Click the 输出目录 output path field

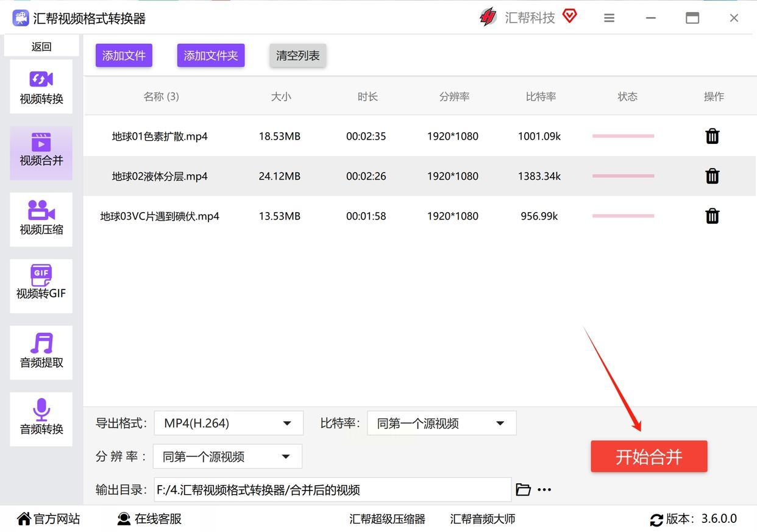pos(332,489)
